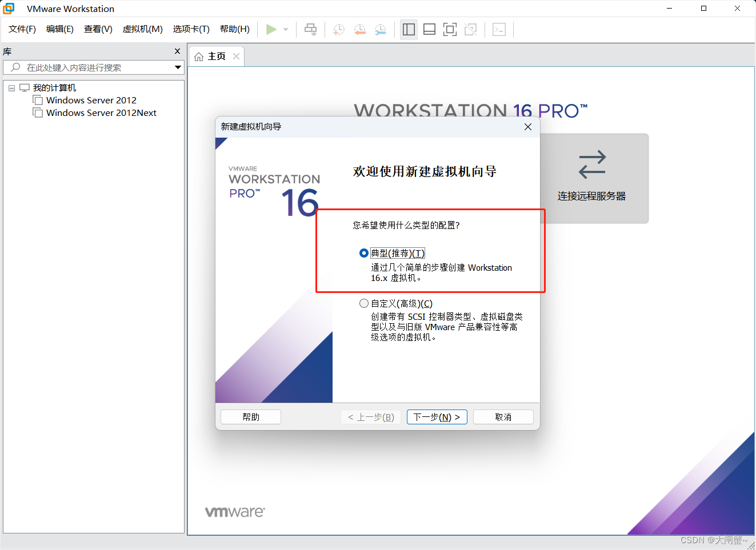The height and width of the screenshot is (550, 756).
Task: Click the 我的计算机 computer icon
Action: [25, 88]
